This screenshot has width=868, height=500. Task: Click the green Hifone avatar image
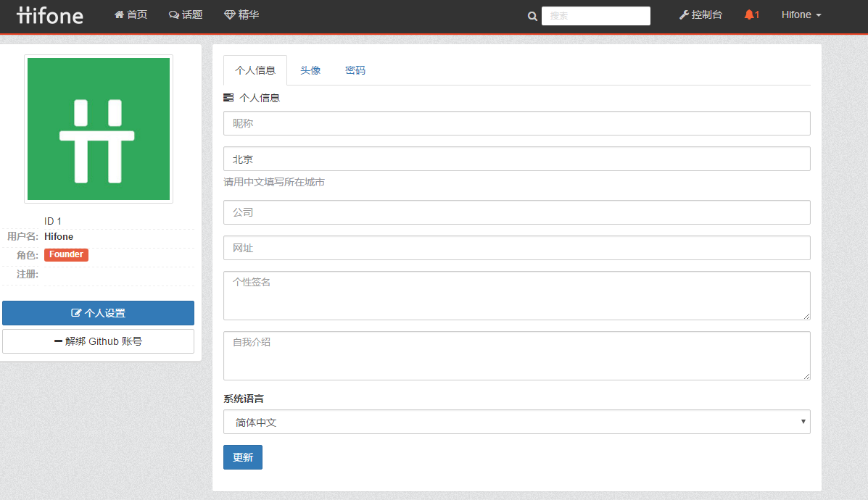(x=99, y=129)
